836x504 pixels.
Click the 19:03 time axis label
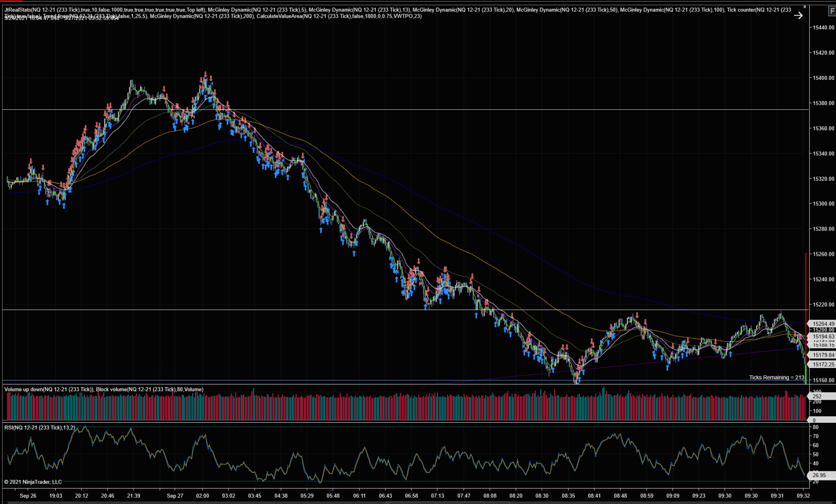point(56,496)
